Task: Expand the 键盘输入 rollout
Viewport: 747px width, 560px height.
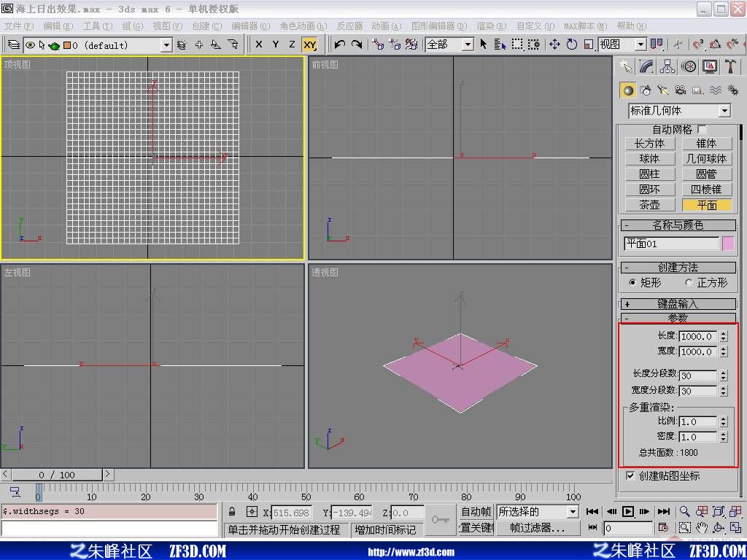Action: point(678,304)
